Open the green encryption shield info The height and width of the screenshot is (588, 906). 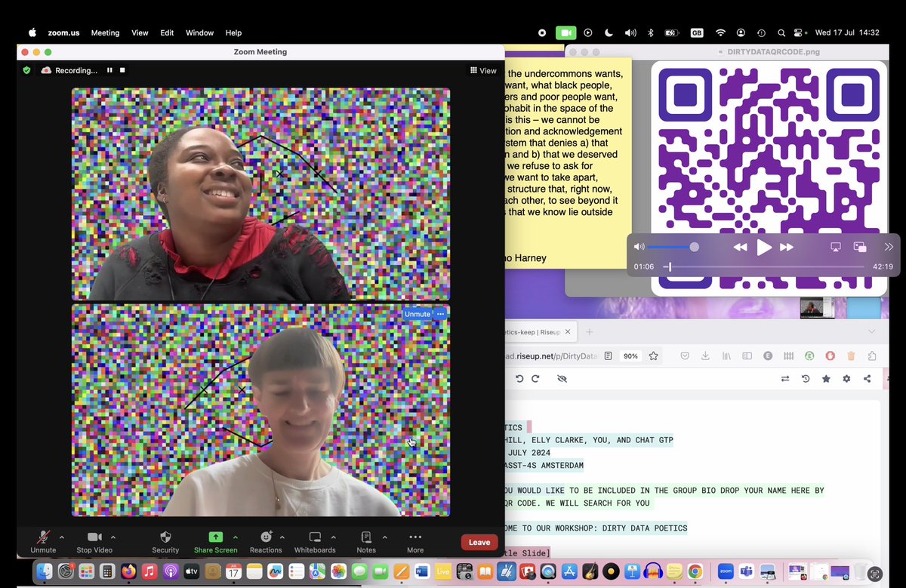pyautogui.click(x=26, y=70)
